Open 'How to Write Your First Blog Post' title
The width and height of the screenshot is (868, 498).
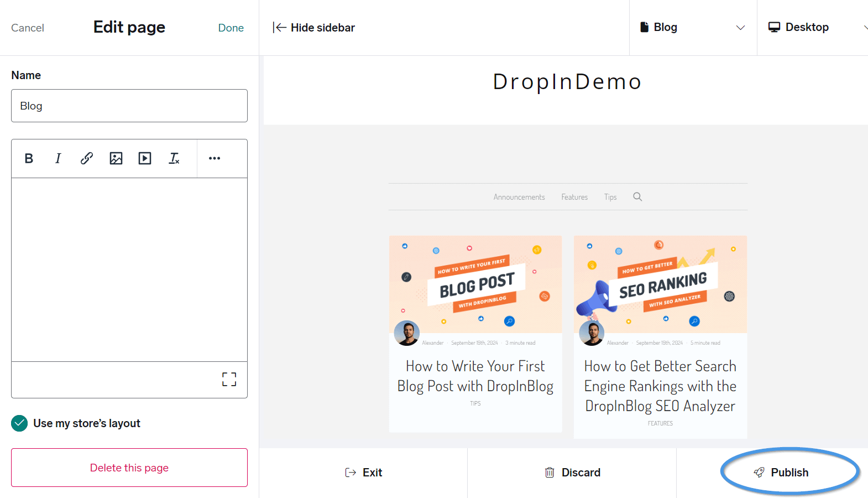475,376
